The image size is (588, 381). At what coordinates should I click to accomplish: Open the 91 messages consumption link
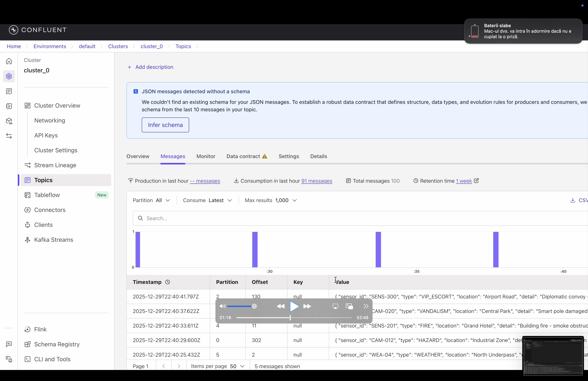click(317, 181)
